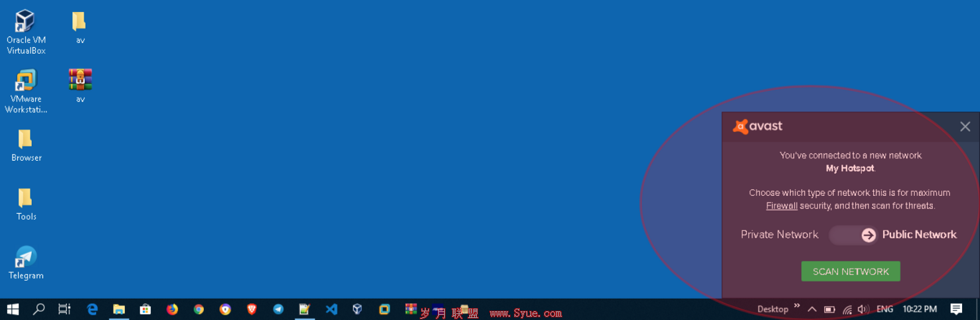
Task: Click the Avast logo in the popup
Action: point(758,126)
